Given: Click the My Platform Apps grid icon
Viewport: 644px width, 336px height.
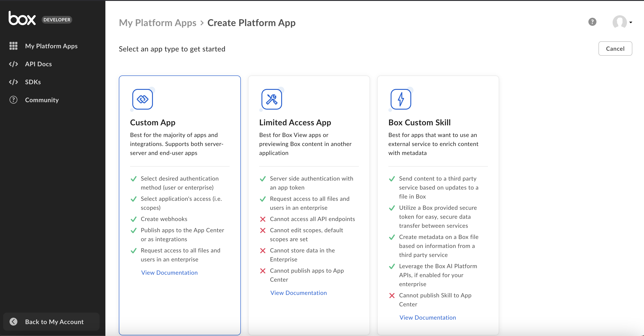Looking at the screenshot, I should [13, 46].
